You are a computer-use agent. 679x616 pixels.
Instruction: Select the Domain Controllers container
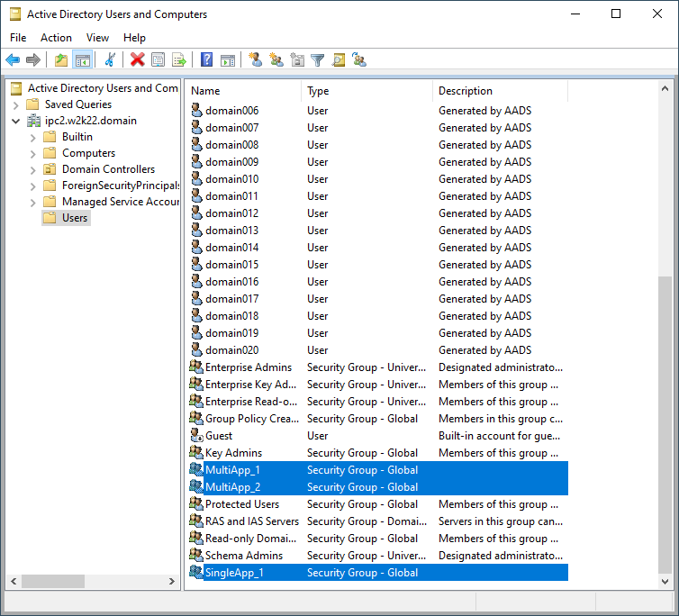point(108,169)
